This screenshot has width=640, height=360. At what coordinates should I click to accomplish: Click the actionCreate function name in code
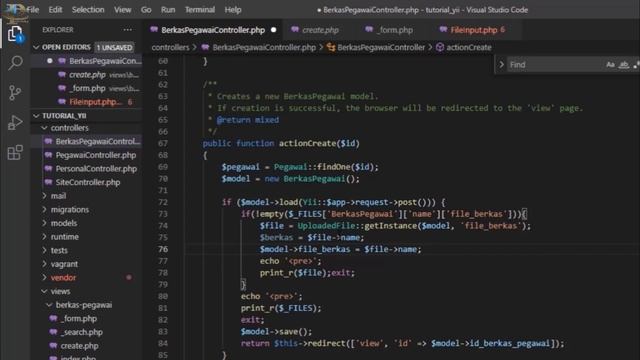point(307,143)
